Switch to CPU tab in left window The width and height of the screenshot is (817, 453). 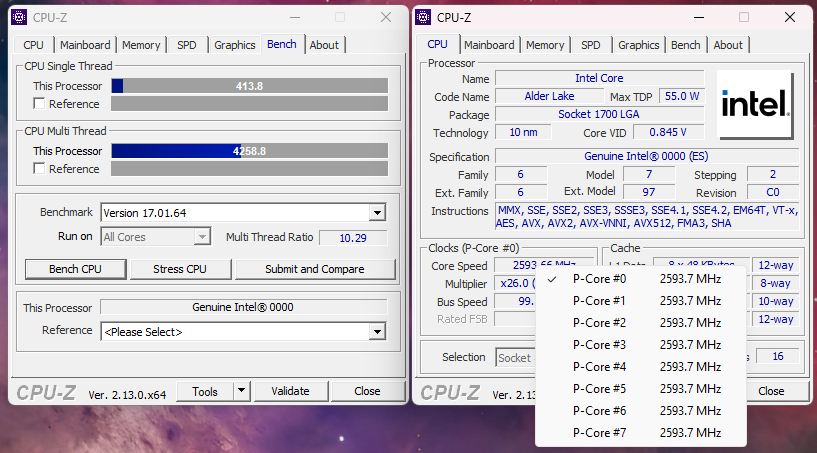(33, 45)
